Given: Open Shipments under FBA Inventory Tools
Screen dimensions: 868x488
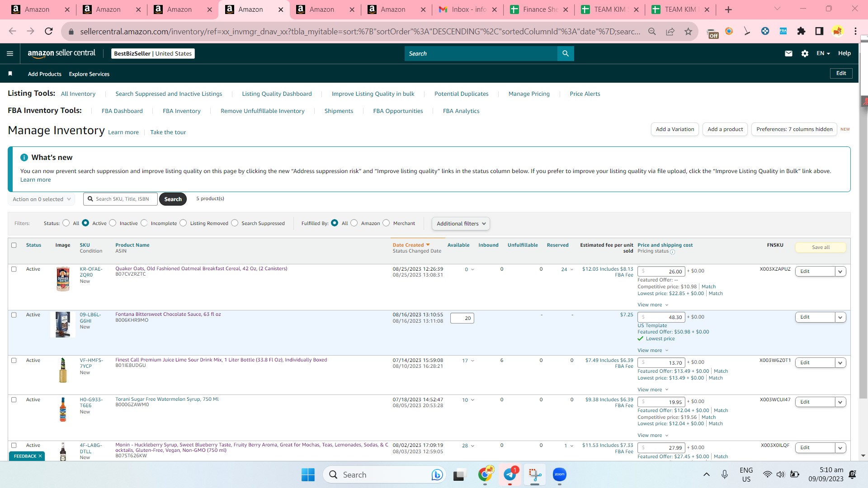Looking at the screenshot, I should pyautogui.click(x=339, y=111).
